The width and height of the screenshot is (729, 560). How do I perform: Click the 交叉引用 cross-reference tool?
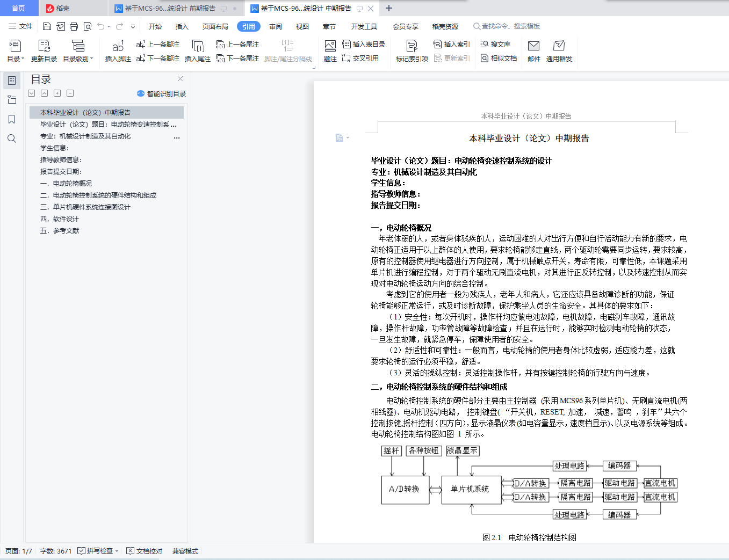point(360,58)
